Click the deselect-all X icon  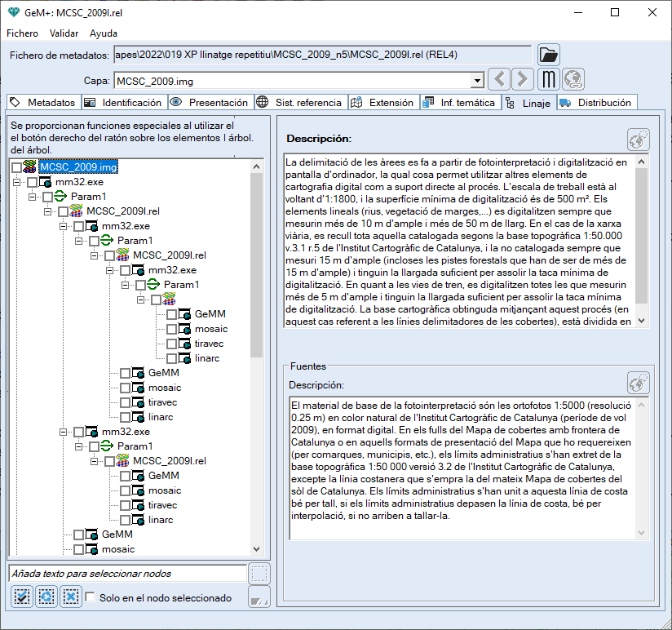pyautogui.click(x=71, y=597)
